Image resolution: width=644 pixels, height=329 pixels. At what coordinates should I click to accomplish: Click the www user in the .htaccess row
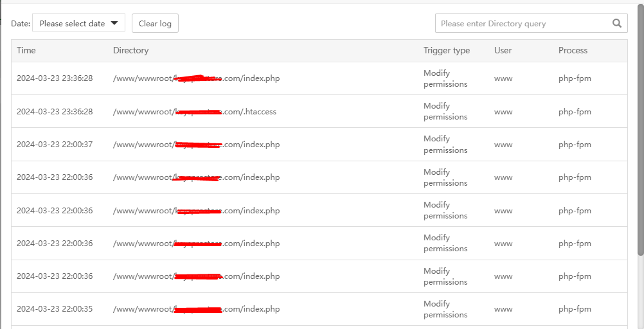503,112
